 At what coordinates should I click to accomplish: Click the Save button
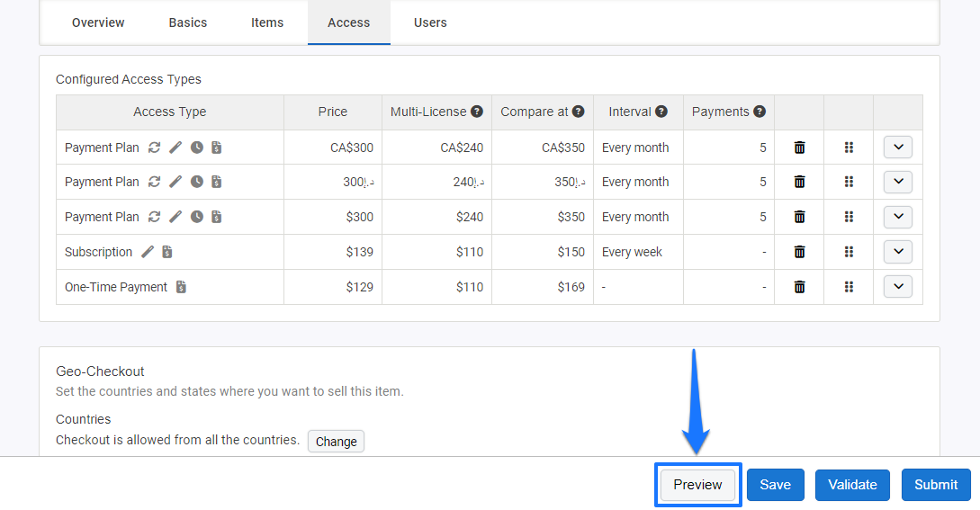click(x=776, y=485)
